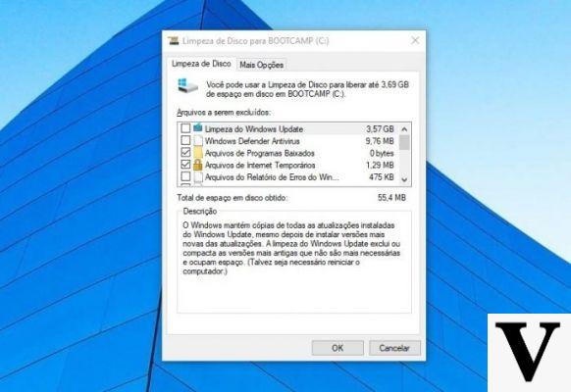Click the Relatório de Erros file icon

pos(198,176)
